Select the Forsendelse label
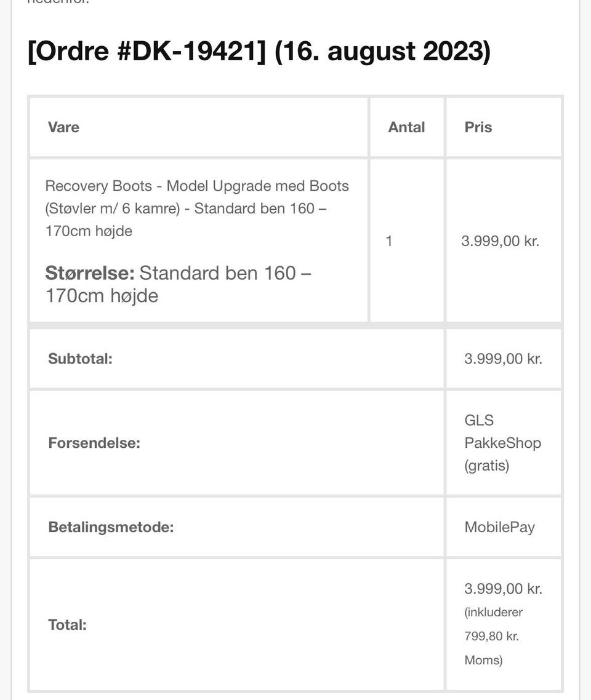Viewport: 591px width, 700px height. 94,443
